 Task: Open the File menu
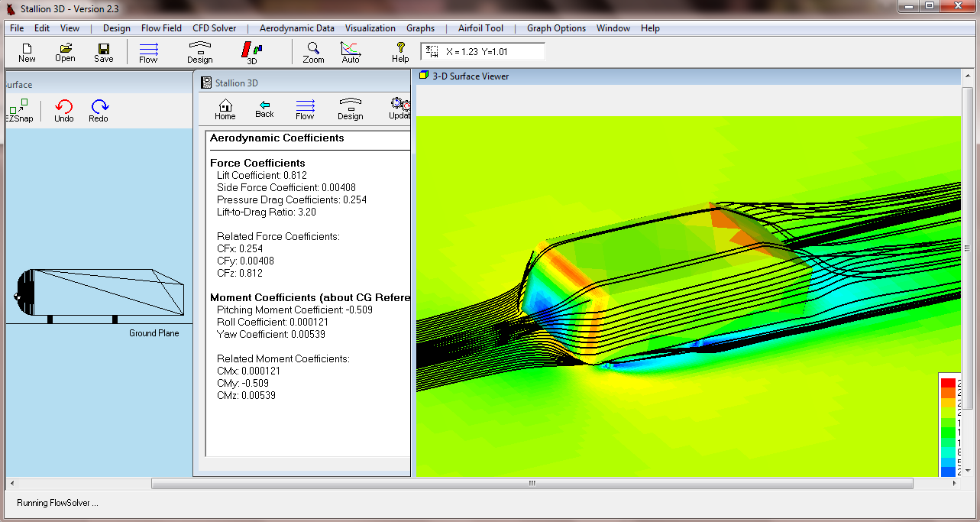[17, 28]
